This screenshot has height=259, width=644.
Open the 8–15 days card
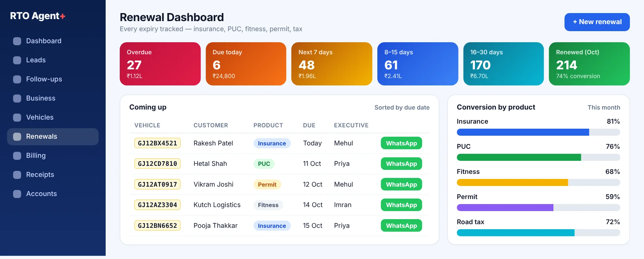point(418,64)
